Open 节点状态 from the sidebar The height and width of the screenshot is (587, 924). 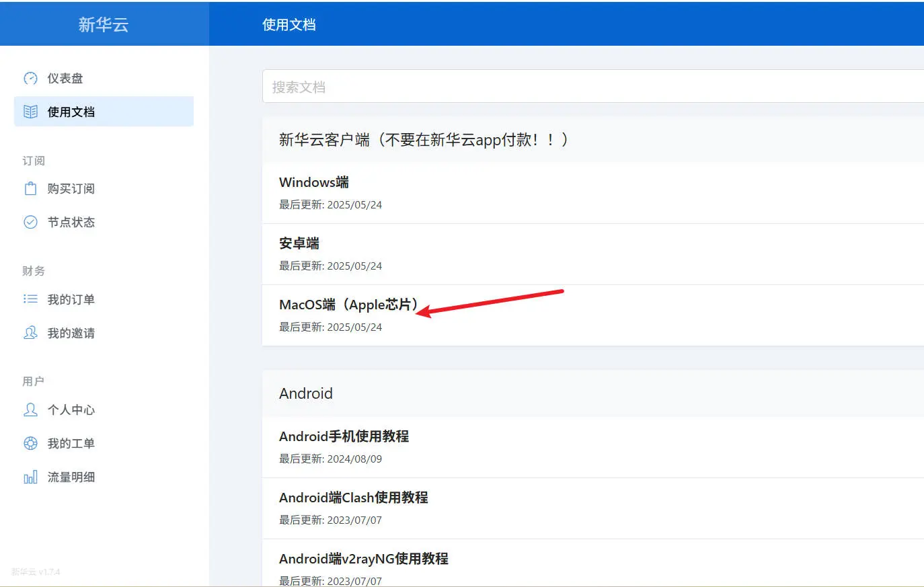click(104, 222)
